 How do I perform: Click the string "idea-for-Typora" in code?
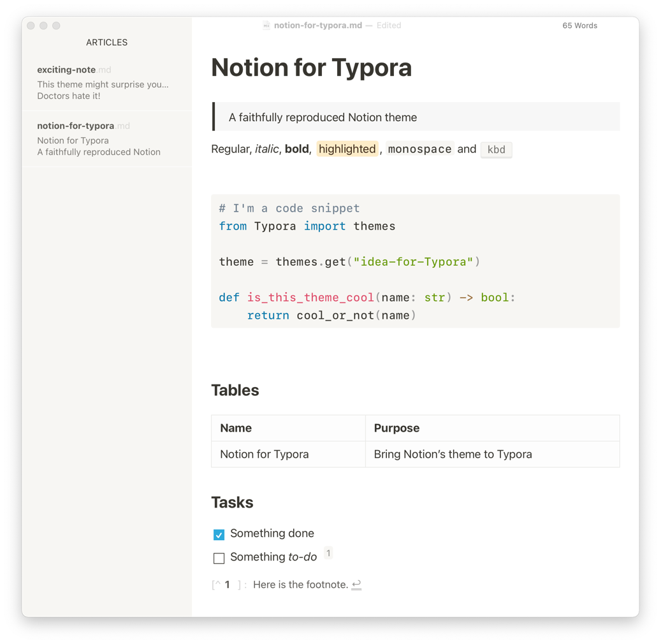(412, 262)
